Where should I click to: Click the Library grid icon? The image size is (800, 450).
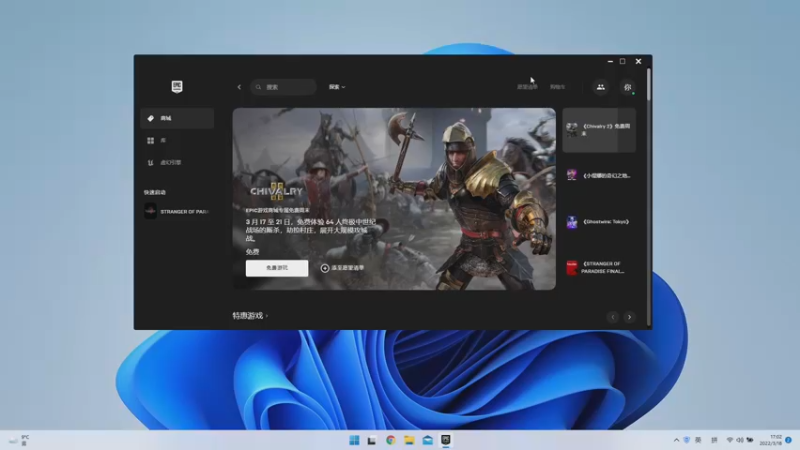click(151, 140)
